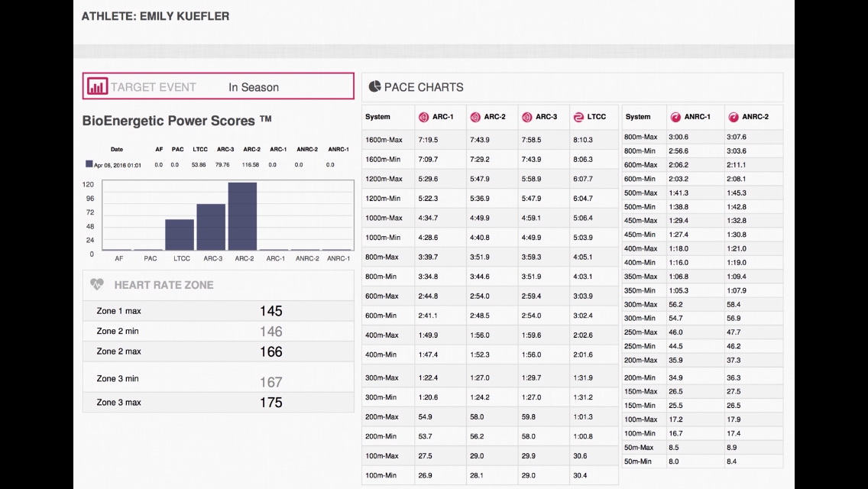
Task: Click the Target Event bar chart icon
Action: [x=97, y=86]
